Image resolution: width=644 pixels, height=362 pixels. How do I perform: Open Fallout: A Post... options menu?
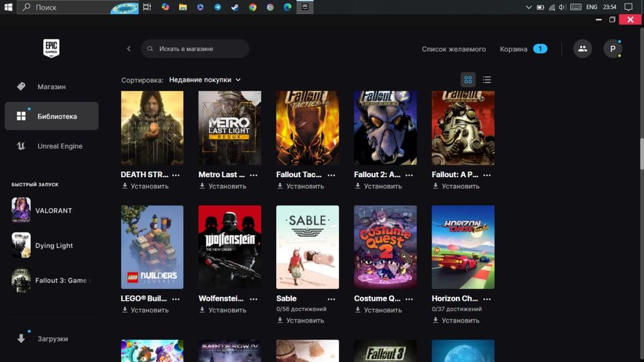(x=487, y=175)
